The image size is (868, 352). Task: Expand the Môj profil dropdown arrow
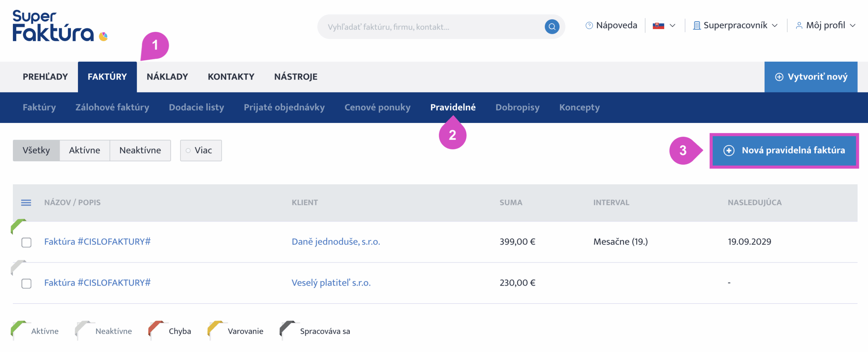coord(852,25)
